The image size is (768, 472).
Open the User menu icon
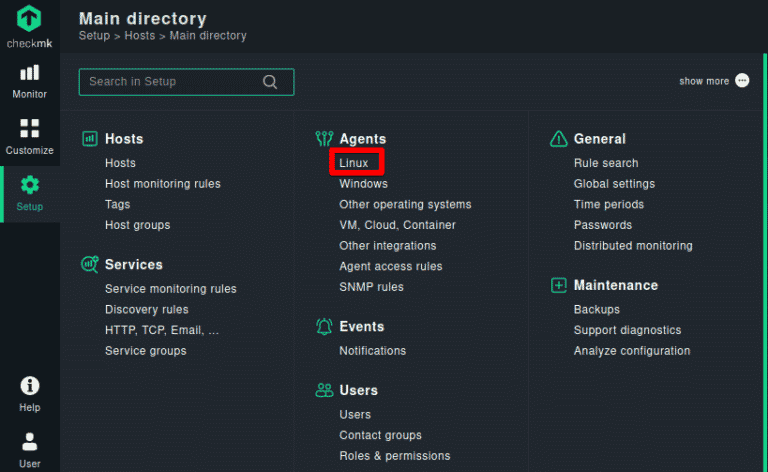[x=30, y=449]
